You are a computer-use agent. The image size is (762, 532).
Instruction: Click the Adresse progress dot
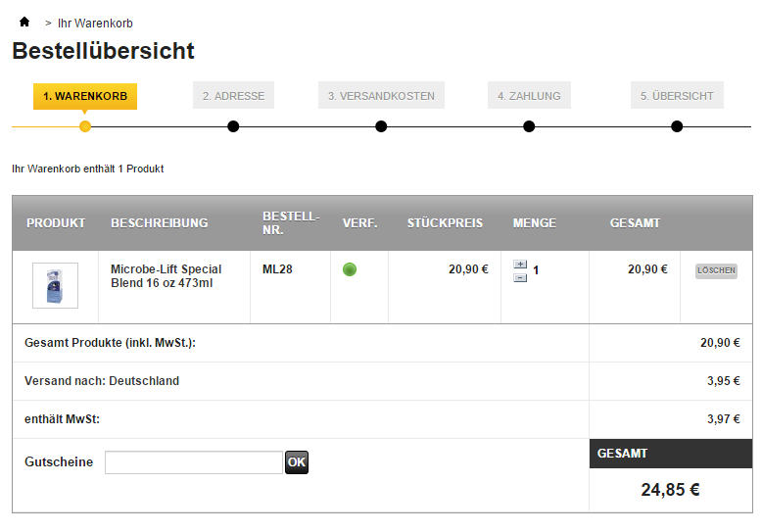click(233, 126)
